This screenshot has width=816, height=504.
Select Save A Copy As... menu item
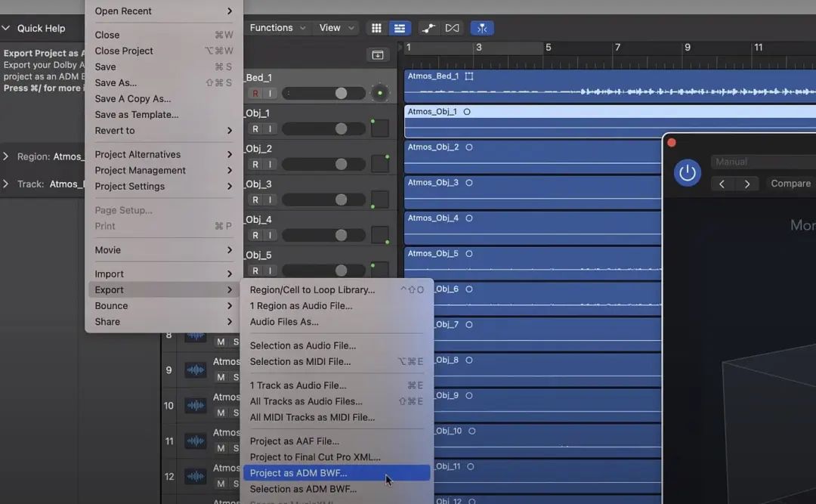163,98
